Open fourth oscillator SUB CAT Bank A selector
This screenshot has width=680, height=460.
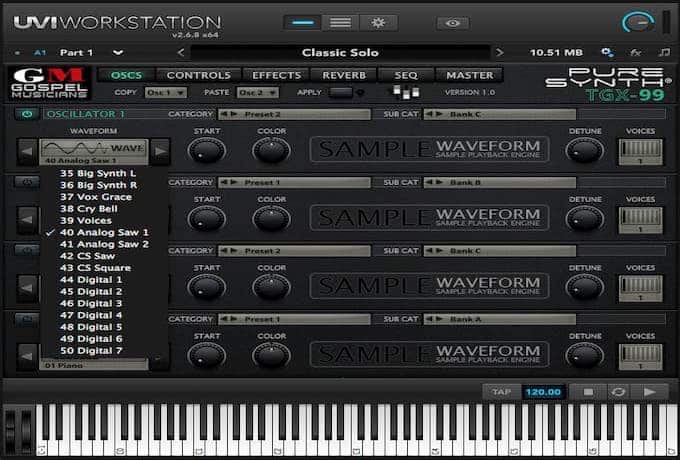point(500,320)
